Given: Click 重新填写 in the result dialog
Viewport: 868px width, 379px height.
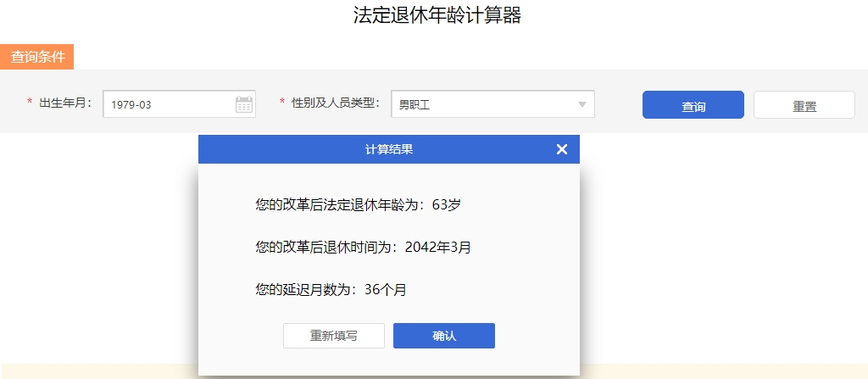Looking at the screenshot, I should [x=333, y=336].
